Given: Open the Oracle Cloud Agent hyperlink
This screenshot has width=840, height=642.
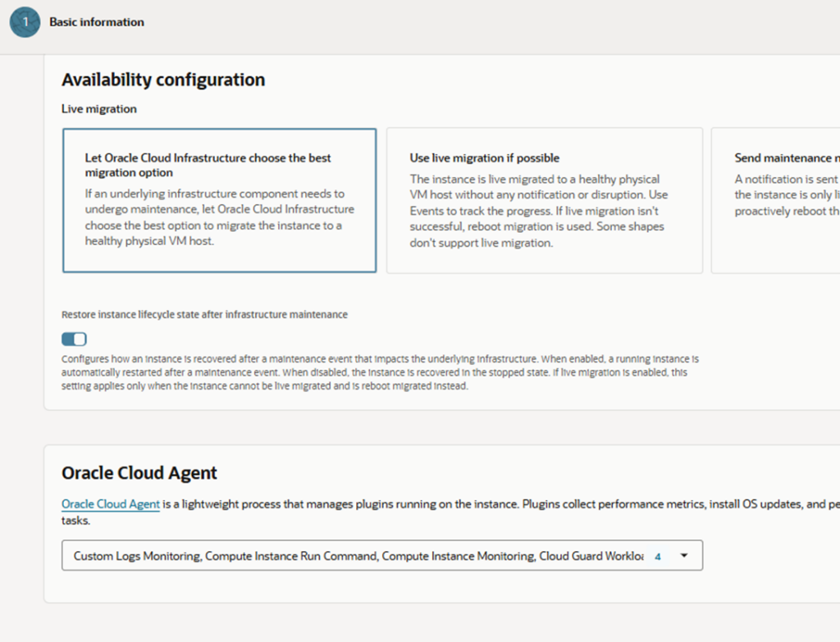Looking at the screenshot, I should coord(111,504).
